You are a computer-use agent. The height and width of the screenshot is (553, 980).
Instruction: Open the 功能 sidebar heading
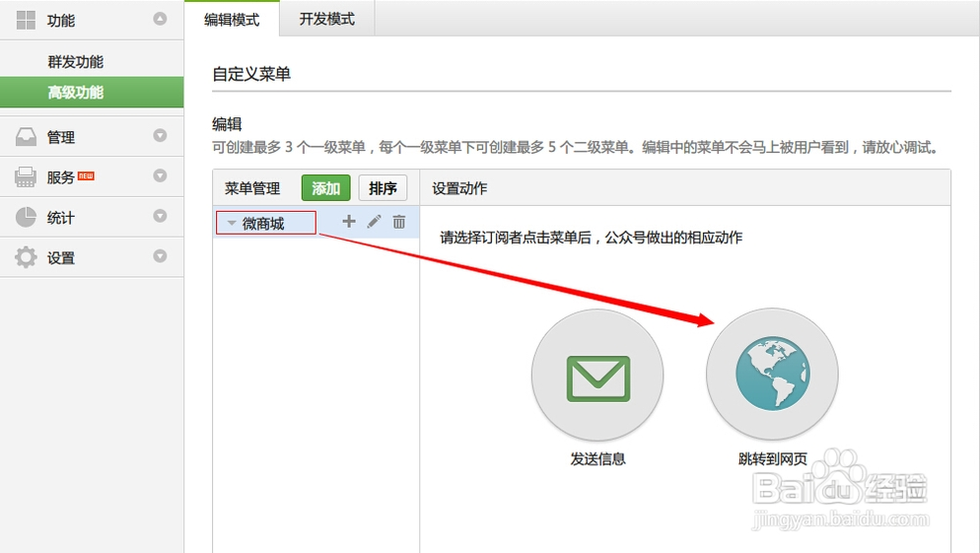coord(92,20)
